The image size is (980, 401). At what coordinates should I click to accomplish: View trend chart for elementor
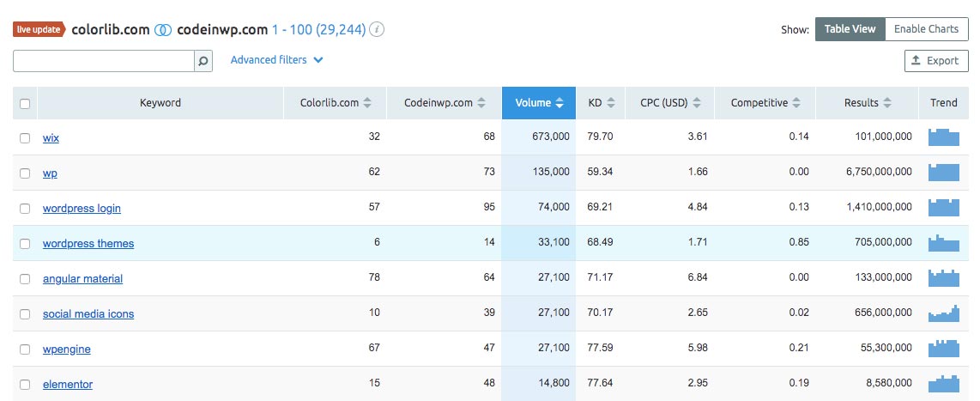(x=943, y=383)
